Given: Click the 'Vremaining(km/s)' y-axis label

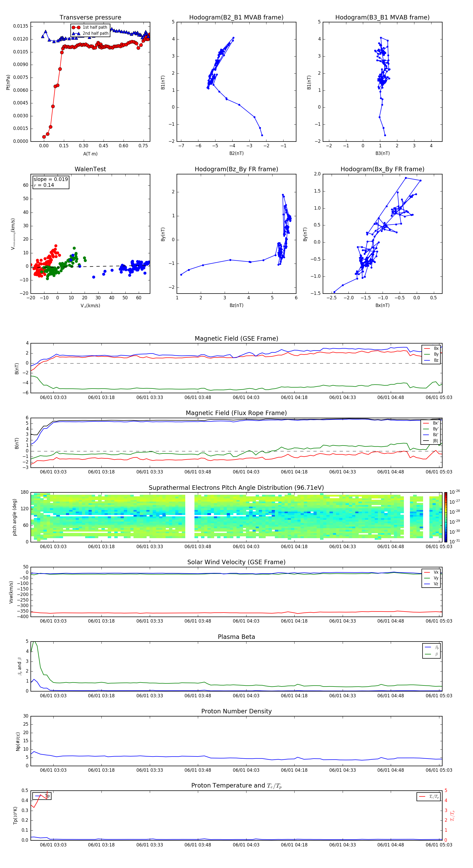Looking at the screenshot, I should click(13, 234).
